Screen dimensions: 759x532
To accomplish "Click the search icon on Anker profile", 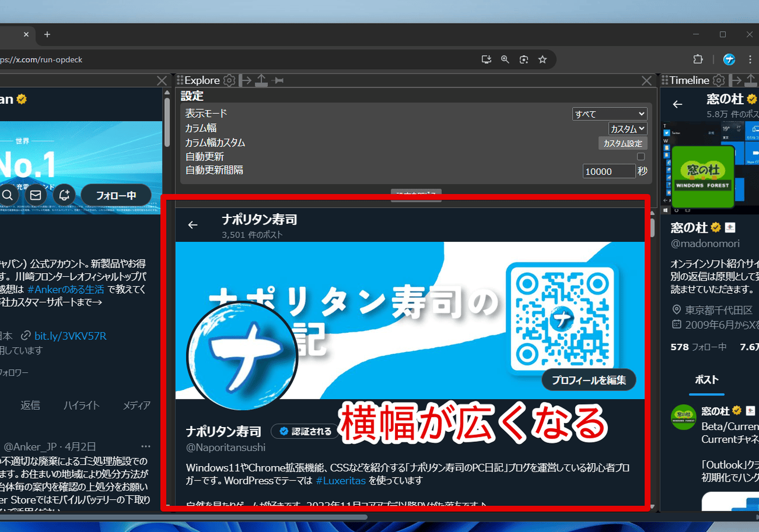I will (x=8, y=195).
